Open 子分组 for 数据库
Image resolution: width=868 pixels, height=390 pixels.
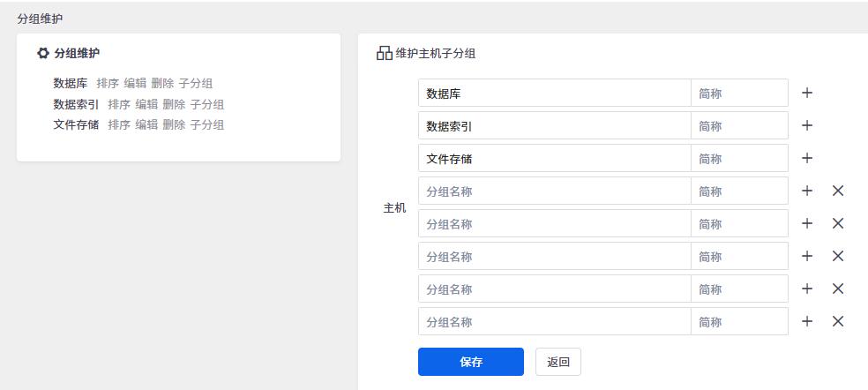pos(195,84)
